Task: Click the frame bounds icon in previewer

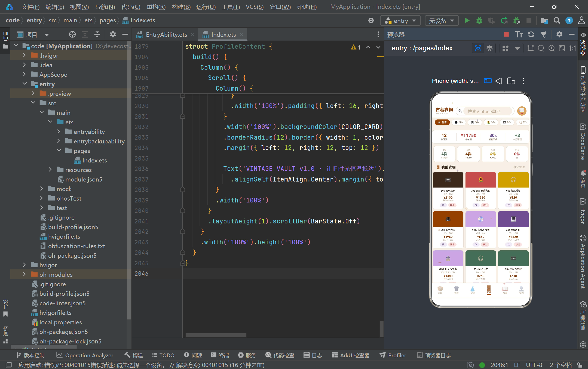Action: pos(531,48)
